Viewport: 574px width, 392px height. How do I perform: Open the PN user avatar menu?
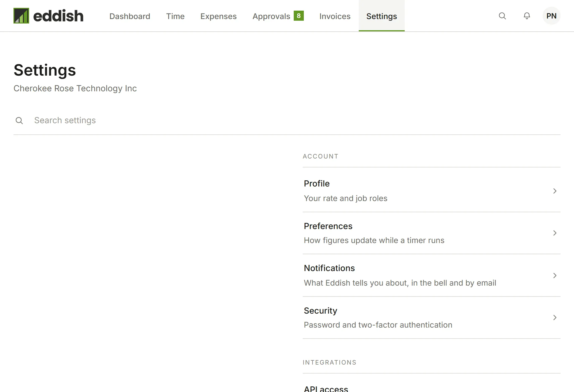(552, 16)
